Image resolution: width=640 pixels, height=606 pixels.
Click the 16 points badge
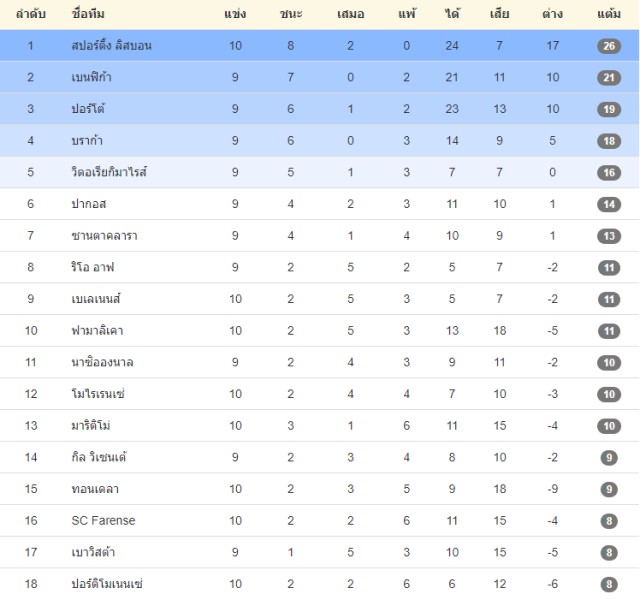click(609, 172)
